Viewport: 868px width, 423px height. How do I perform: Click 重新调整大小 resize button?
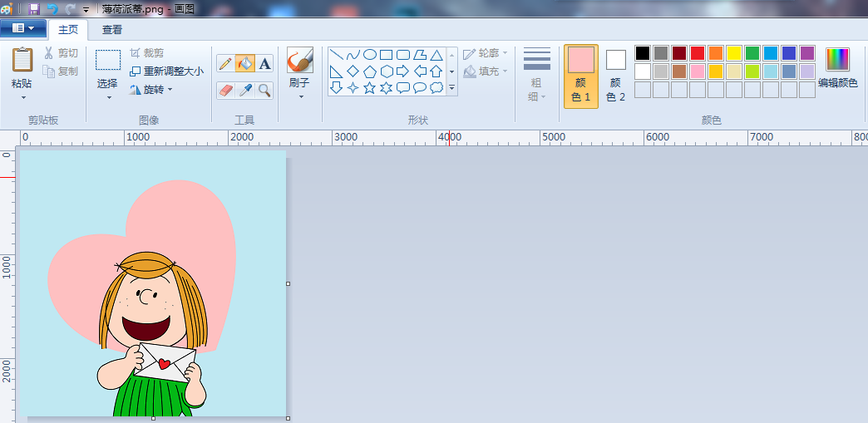[166, 71]
